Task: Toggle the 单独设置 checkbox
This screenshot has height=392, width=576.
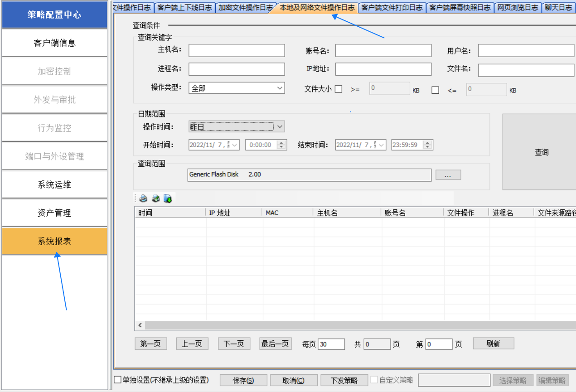Action: tap(118, 380)
